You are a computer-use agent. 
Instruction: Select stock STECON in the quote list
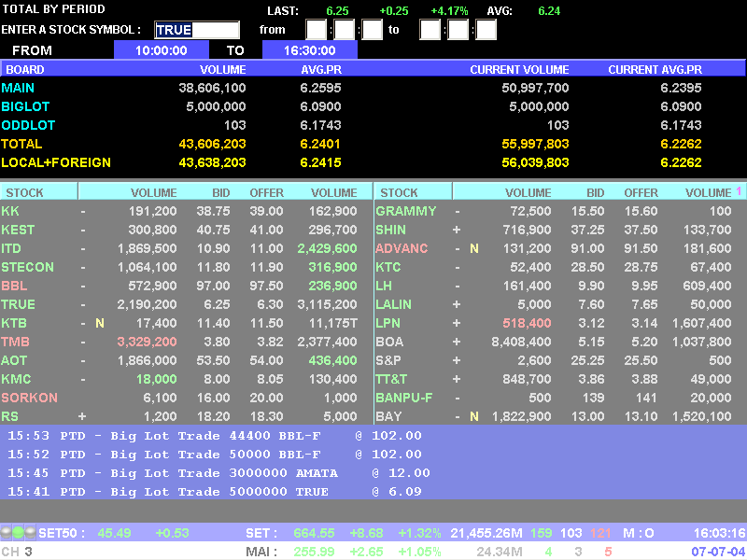(x=27, y=267)
